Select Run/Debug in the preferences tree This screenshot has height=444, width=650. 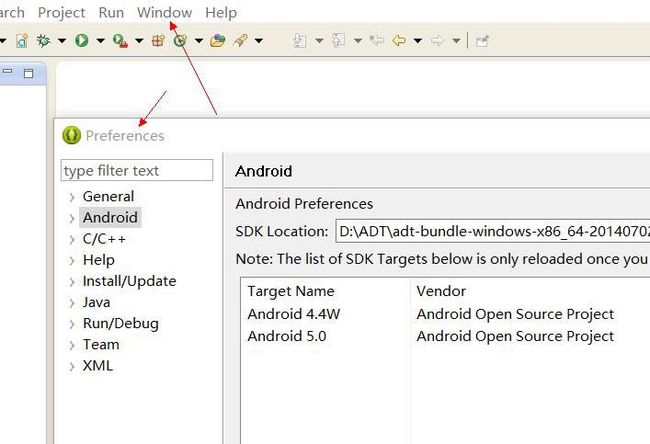click(x=121, y=323)
